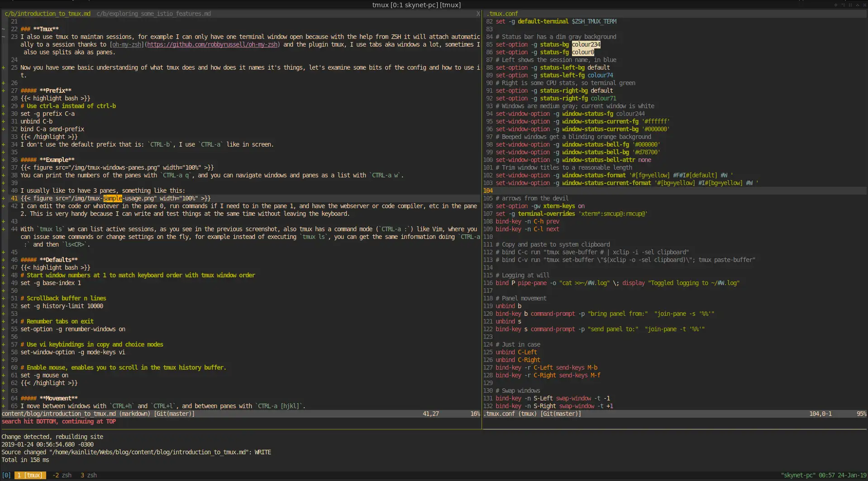This screenshot has width=868, height=481.
Task: Click the cursor position '41,27' indicator
Action: (431, 414)
